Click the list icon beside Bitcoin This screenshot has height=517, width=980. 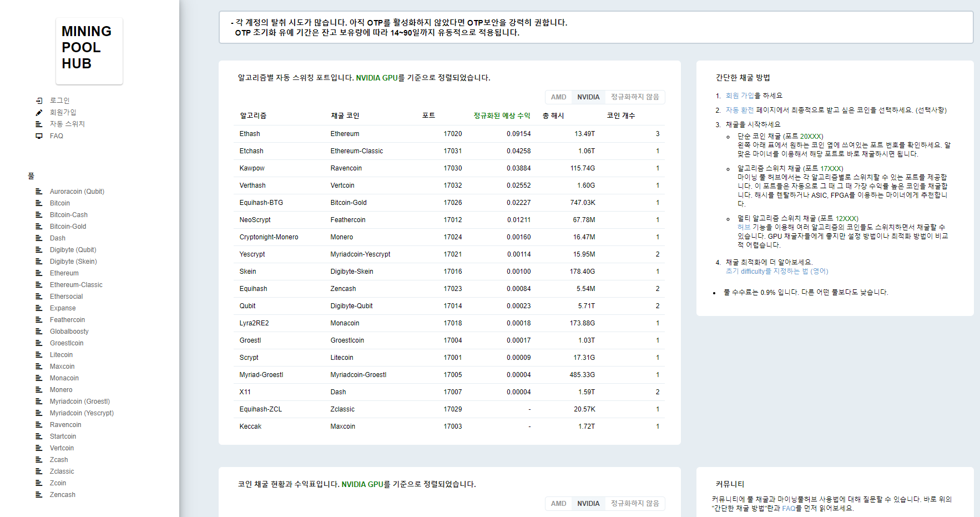click(39, 203)
